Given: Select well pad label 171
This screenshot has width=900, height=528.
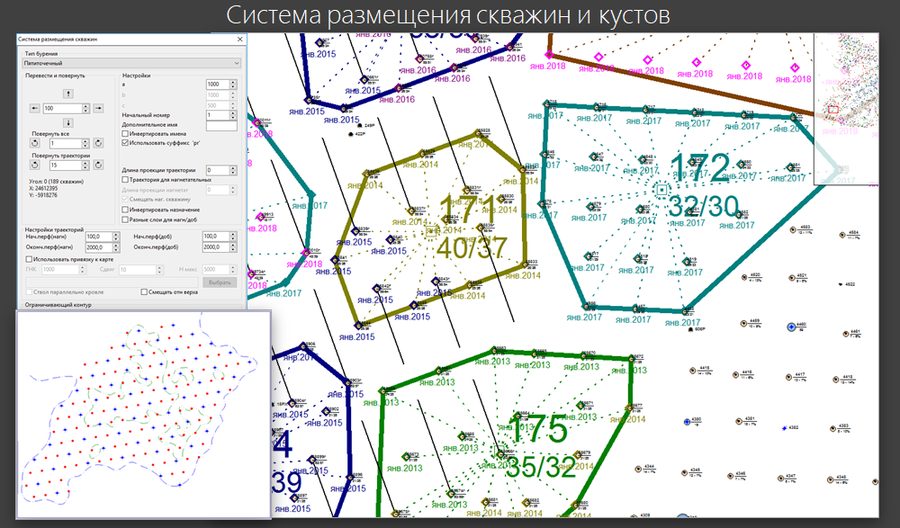Looking at the screenshot, I should [x=468, y=209].
